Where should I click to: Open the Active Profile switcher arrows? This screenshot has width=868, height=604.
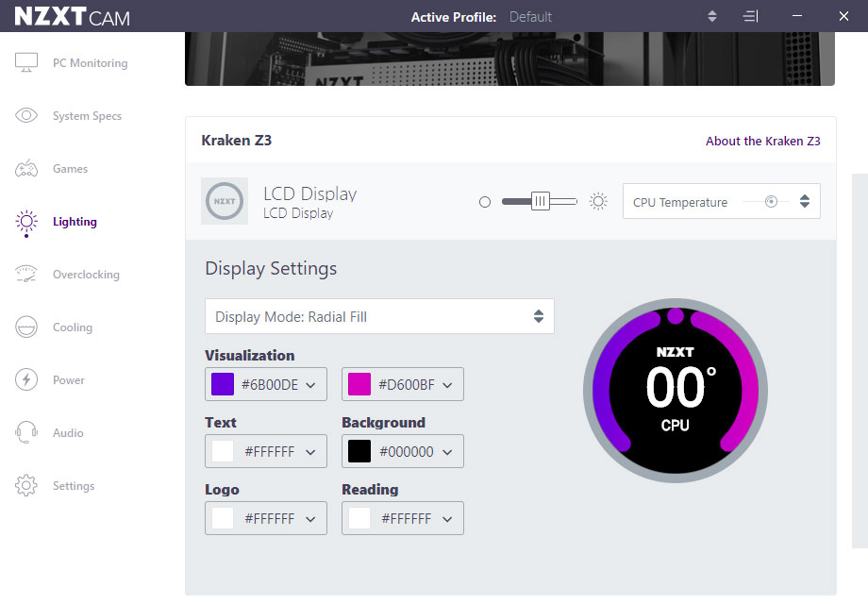(712, 16)
